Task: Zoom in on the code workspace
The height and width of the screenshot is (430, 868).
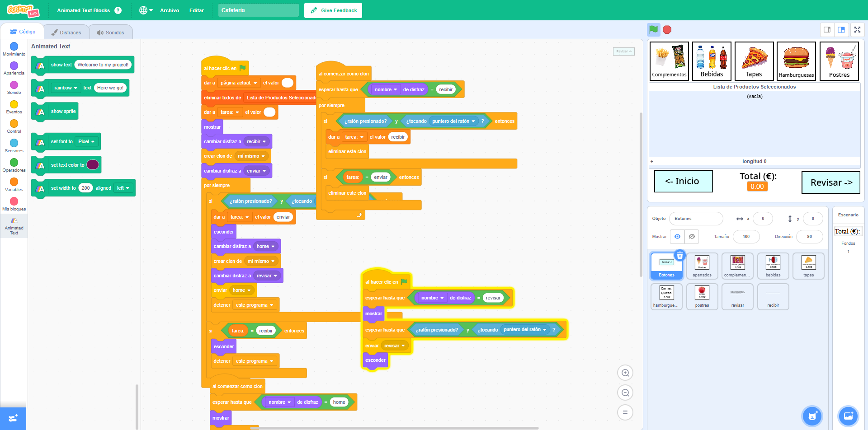Action: click(625, 373)
